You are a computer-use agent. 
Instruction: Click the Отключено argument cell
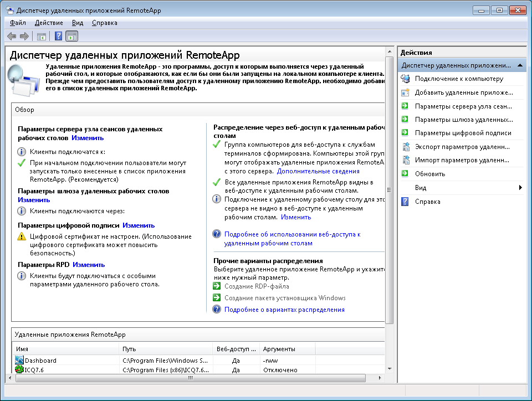(x=280, y=370)
